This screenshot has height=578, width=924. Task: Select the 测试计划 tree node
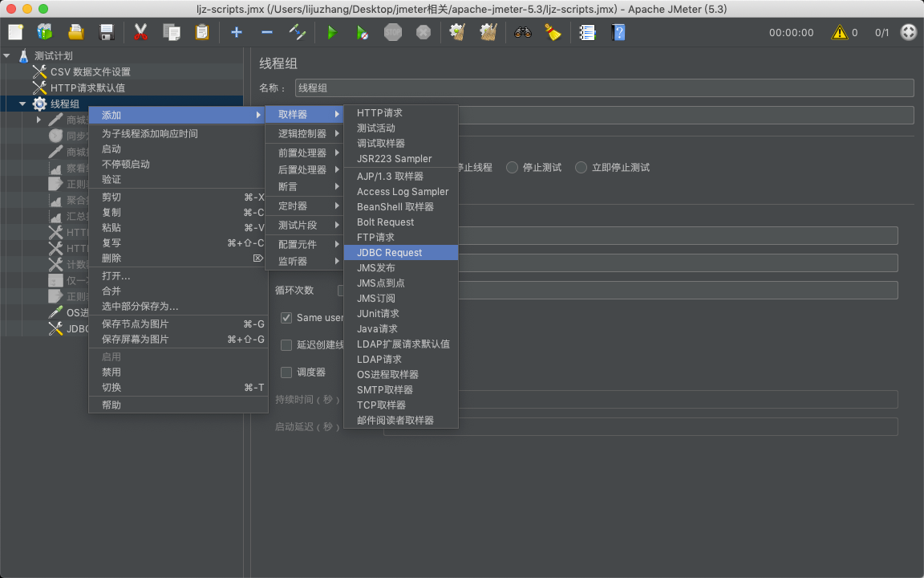pyautogui.click(x=53, y=55)
